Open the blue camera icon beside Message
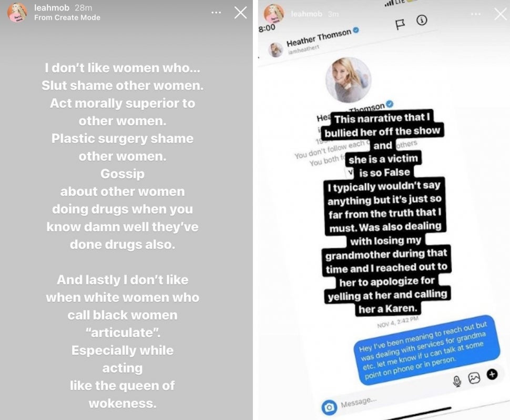Image resolution: width=510 pixels, height=420 pixels. pos(329,407)
